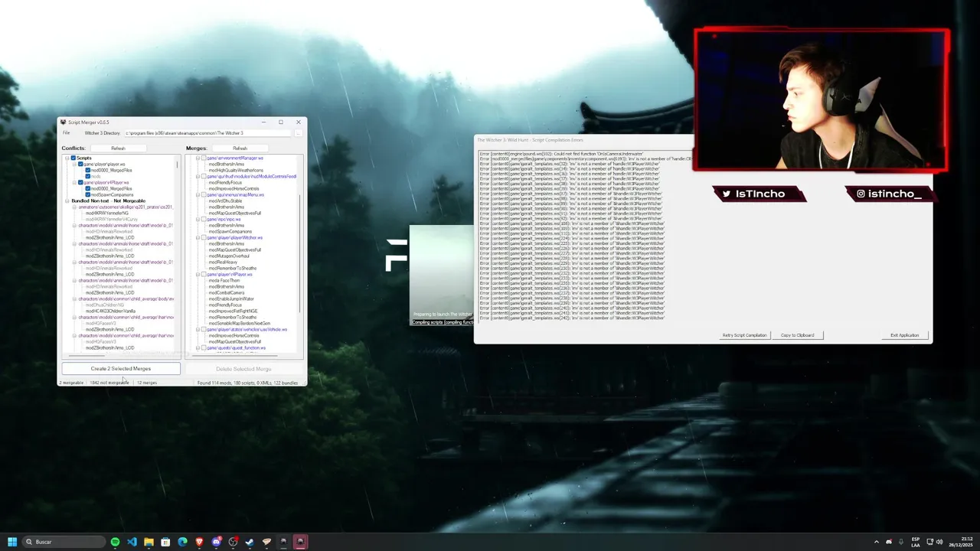
Task: Click '1842 not mergeable' status text
Action: point(109,383)
